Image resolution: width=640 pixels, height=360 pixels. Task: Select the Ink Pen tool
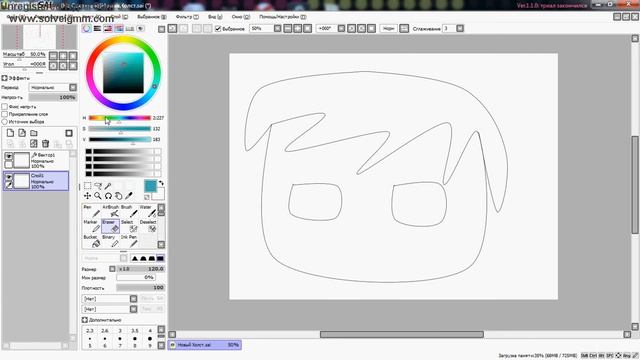129,241
